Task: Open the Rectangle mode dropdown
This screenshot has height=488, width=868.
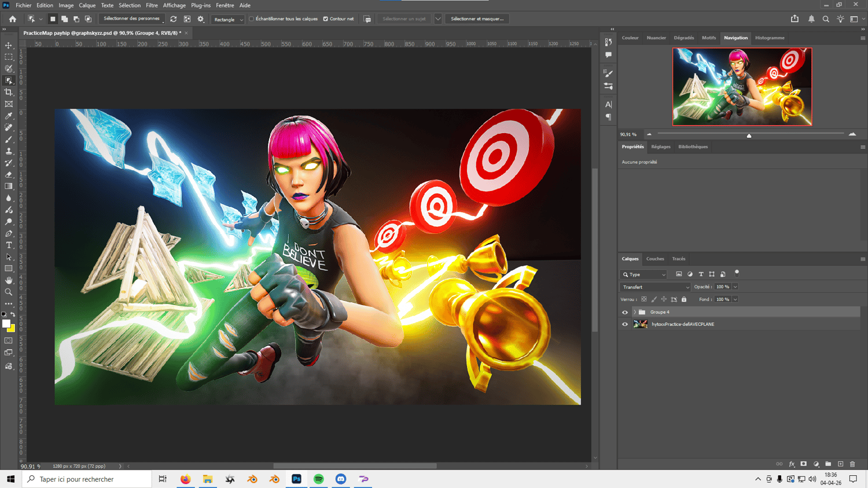Action: (x=228, y=19)
